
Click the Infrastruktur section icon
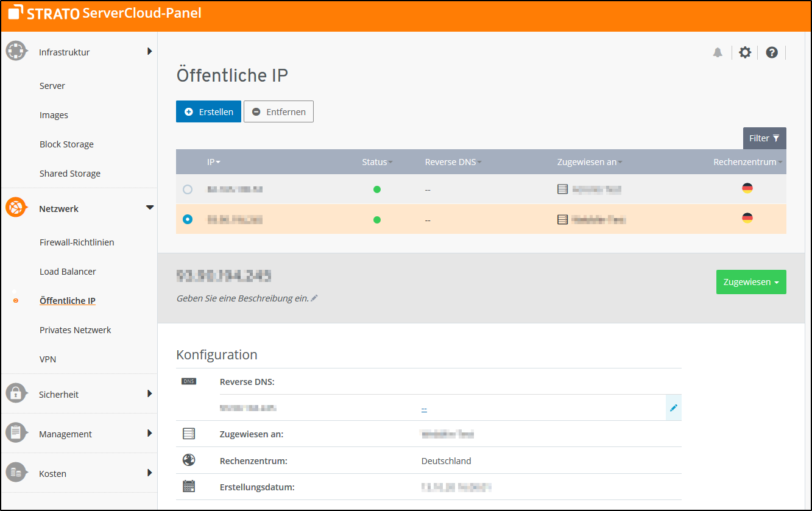pyautogui.click(x=16, y=51)
